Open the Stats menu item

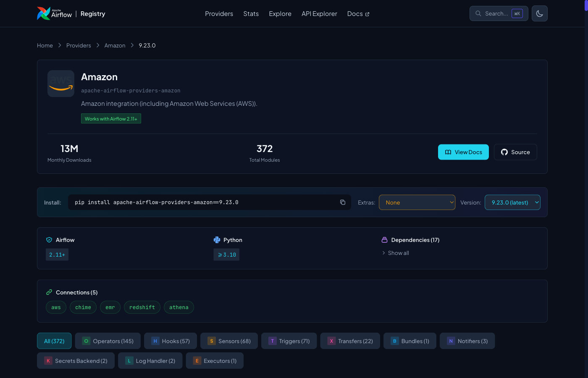251,13
